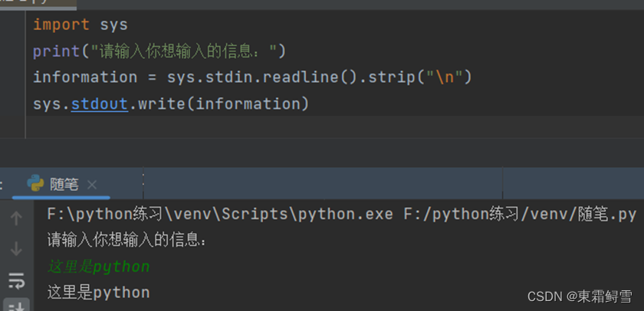
Task: Click the python.exe path in the console output
Action: (220, 214)
